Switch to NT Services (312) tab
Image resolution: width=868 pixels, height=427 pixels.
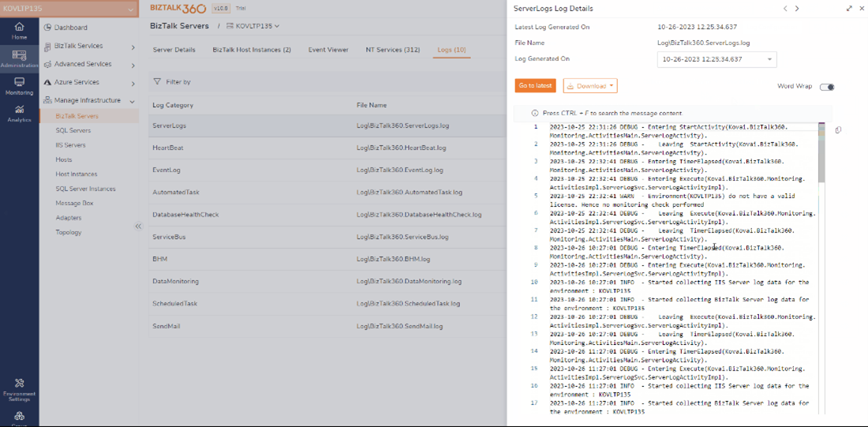pyautogui.click(x=392, y=50)
